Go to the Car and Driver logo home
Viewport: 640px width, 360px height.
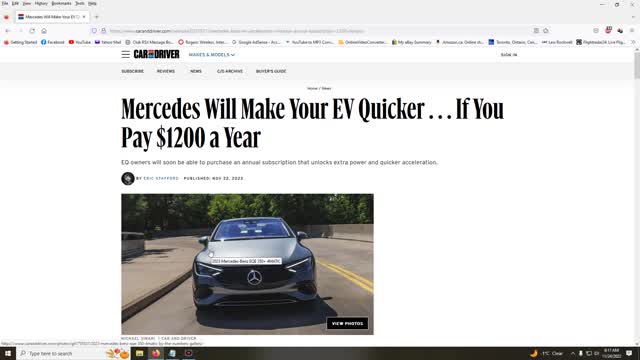(156, 54)
